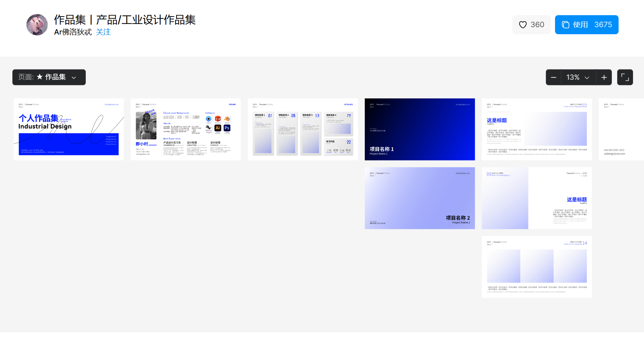This screenshot has width=644, height=352.
Task: Click the blue 使用 button
Action: 586,25
